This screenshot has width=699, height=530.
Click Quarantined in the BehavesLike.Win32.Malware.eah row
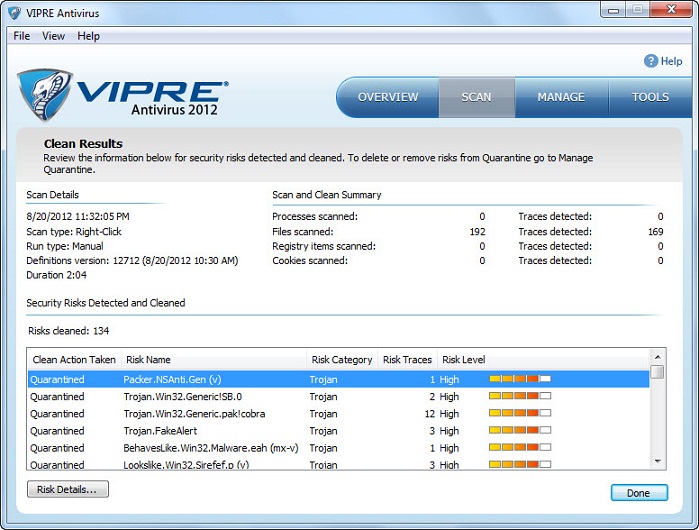pos(57,448)
